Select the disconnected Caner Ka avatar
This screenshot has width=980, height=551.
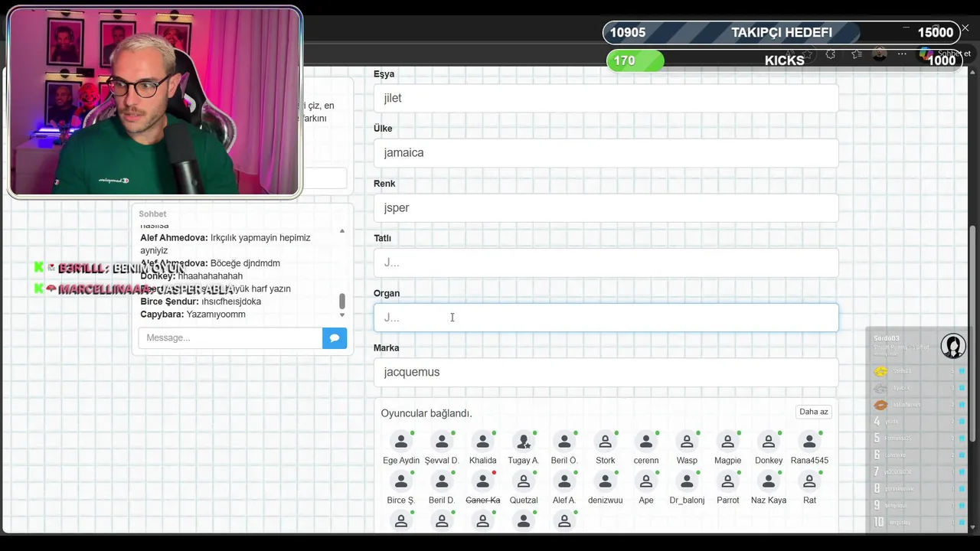[x=482, y=481]
